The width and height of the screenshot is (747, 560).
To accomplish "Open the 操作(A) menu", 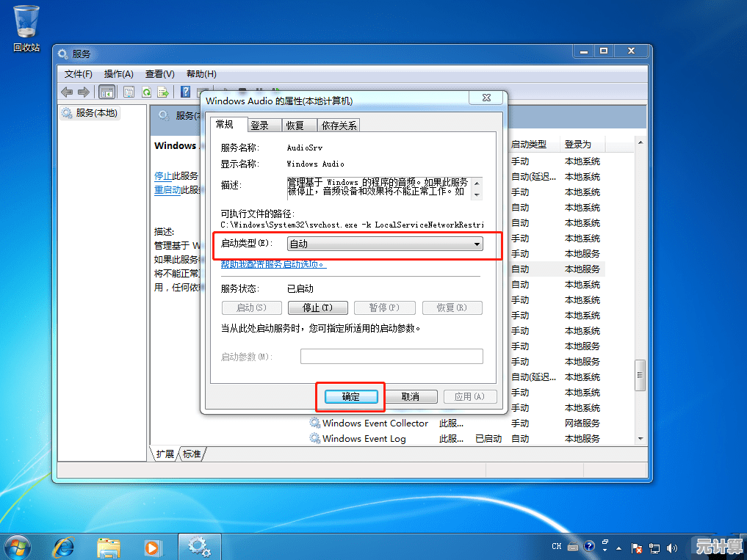I will click(118, 74).
